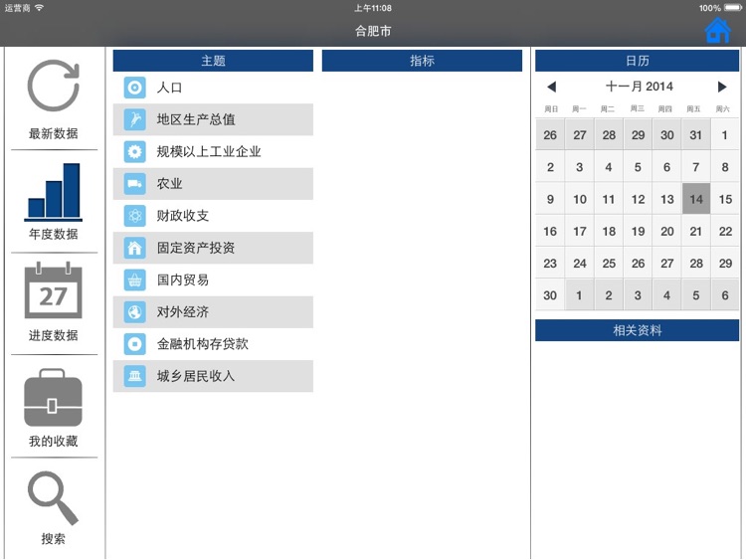Select day 10 in calendar
This screenshot has width=746, height=560.
(x=580, y=199)
